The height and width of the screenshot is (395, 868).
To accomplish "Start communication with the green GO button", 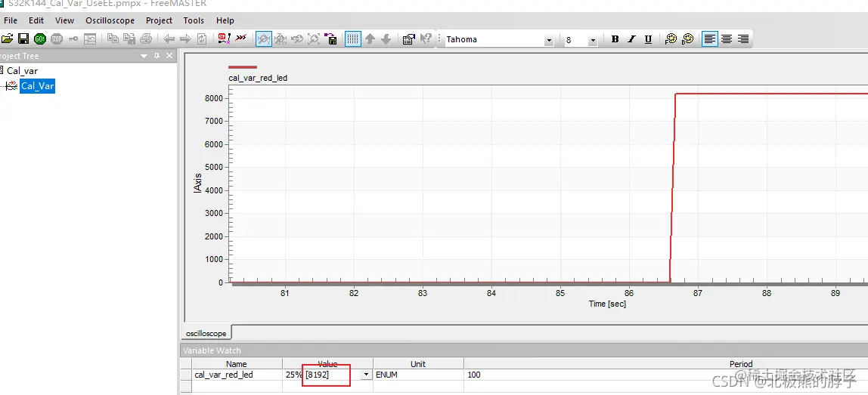I will pyautogui.click(x=40, y=39).
